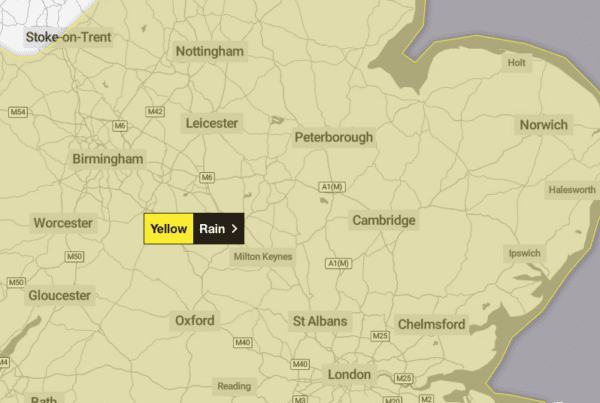600x403 pixels.
Task: Select the Worcester label on map
Action: [x=63, y=223]
